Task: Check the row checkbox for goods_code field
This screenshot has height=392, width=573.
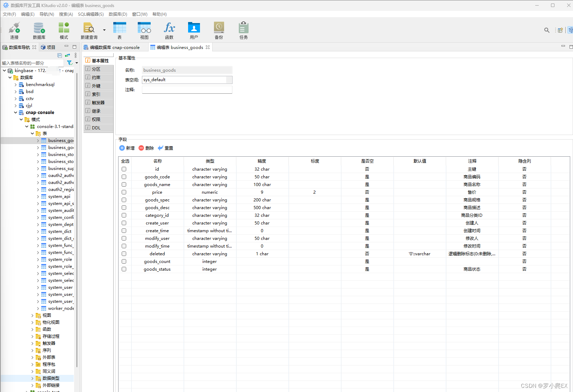Action: pyautogui.click(x=124, y=177)
